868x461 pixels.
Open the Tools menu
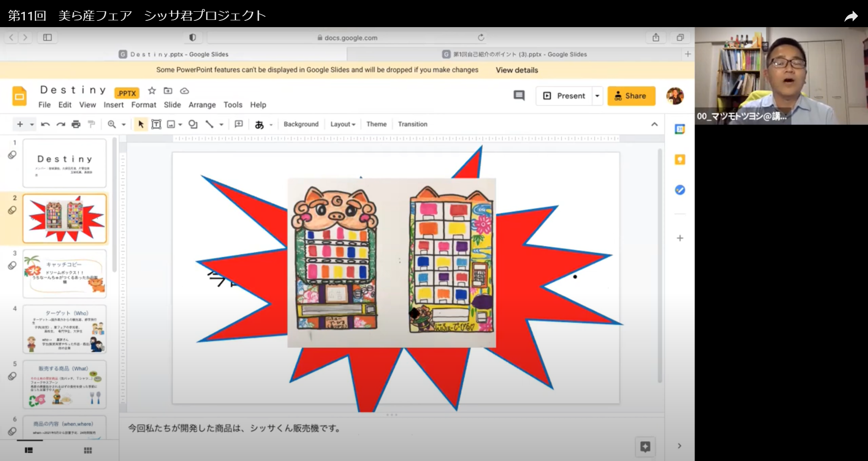pos(233,105)
